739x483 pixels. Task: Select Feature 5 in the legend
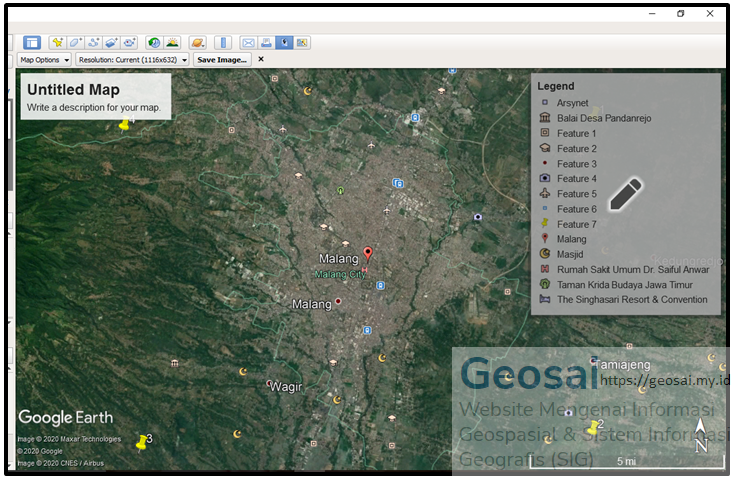point(568,194)
